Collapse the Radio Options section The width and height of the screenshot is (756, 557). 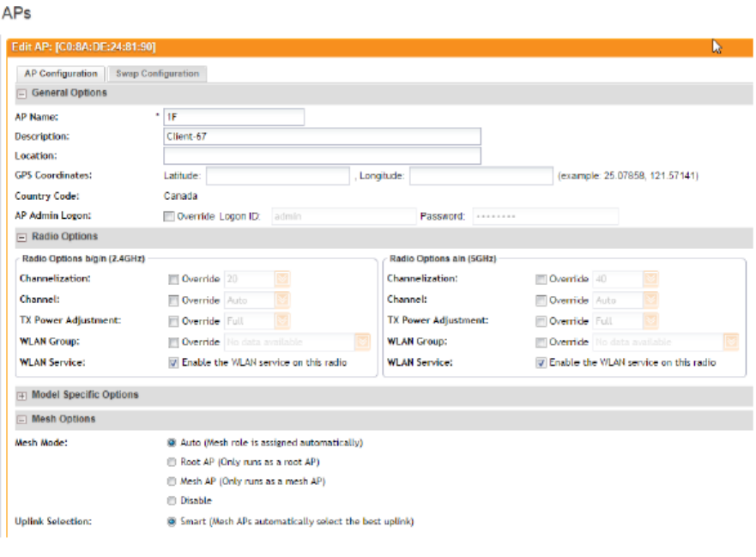tap(21, 237)
